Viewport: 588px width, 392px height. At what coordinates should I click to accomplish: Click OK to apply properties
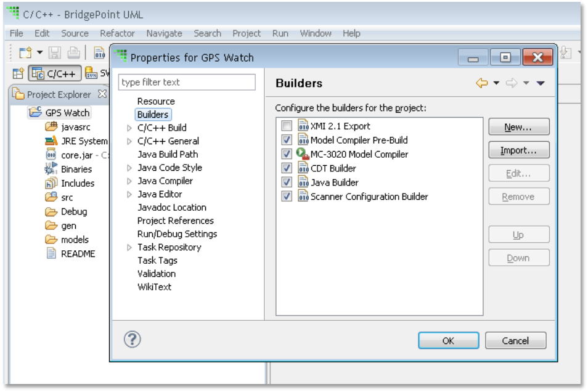click(x=449, y=341)
